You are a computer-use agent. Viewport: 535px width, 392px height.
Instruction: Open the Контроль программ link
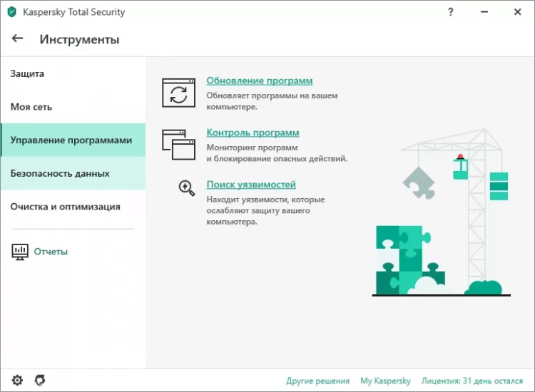[253, 133]
